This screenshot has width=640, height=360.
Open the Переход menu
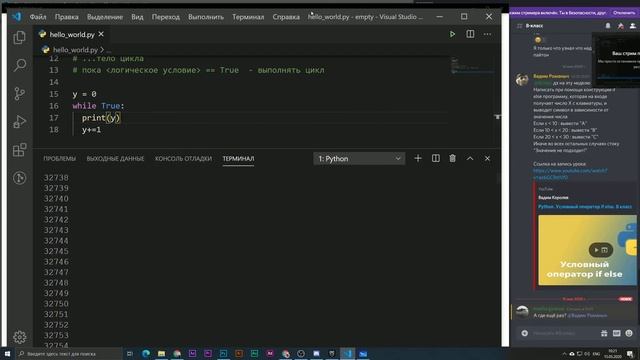166,17
